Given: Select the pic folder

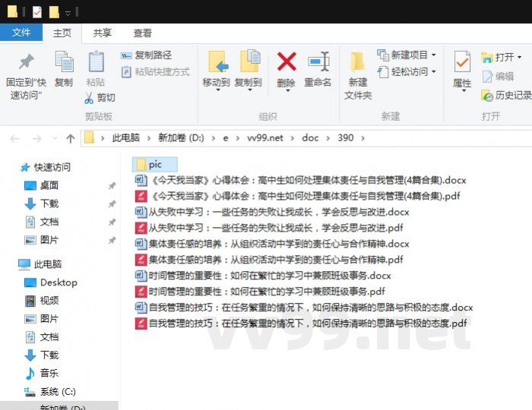Looking at the screenshot, I should [x=155, y=165].
